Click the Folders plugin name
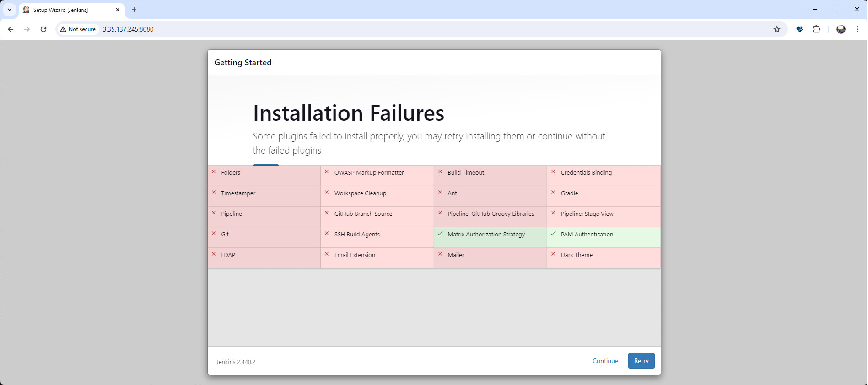Image resolution: width=868 pixels, height=385 pixels. click(x=231, y=173)
